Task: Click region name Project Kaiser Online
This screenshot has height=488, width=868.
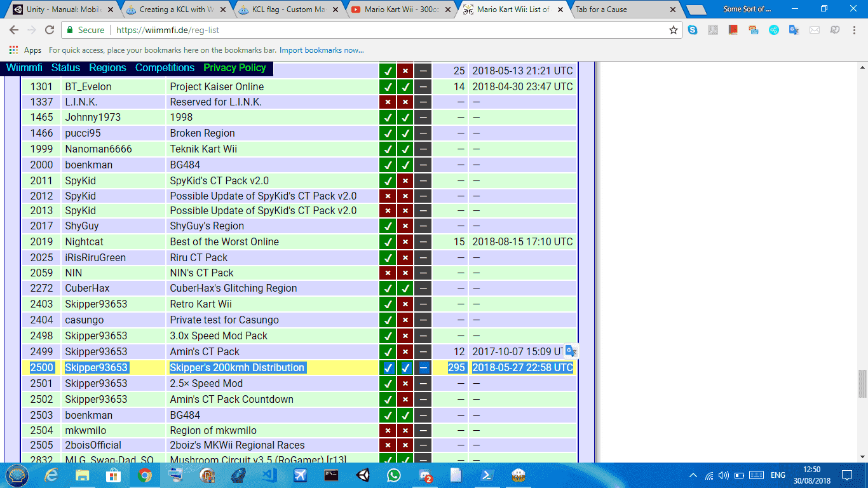Action: [x=217, y=86]
